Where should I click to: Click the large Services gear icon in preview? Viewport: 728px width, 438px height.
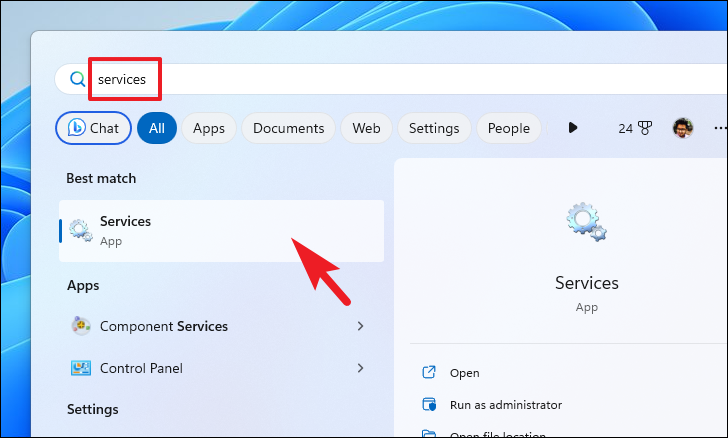tap(586, 222)
